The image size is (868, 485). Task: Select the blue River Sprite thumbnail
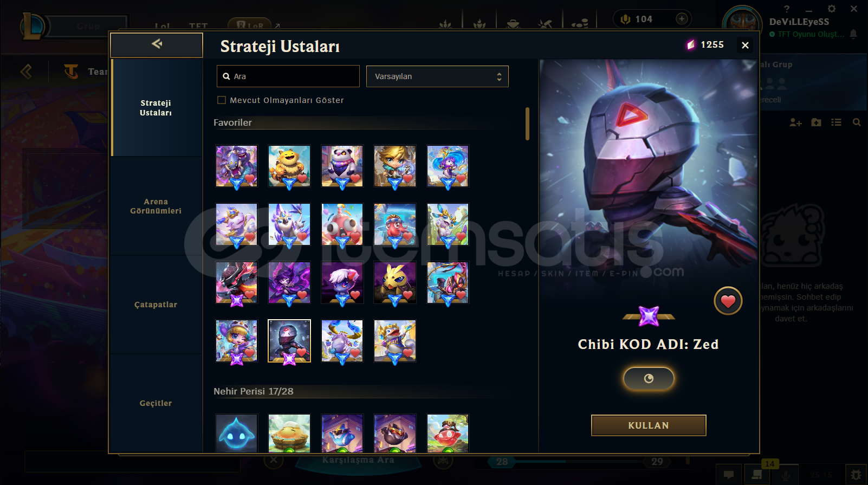(x=237, y=434)
